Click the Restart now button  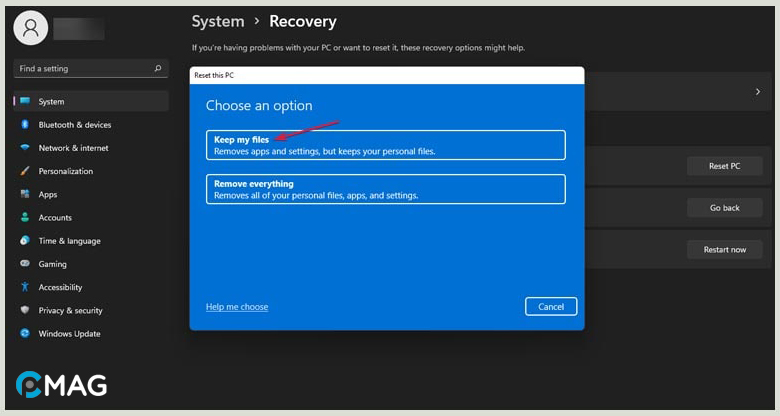click(x=724, y=250)
